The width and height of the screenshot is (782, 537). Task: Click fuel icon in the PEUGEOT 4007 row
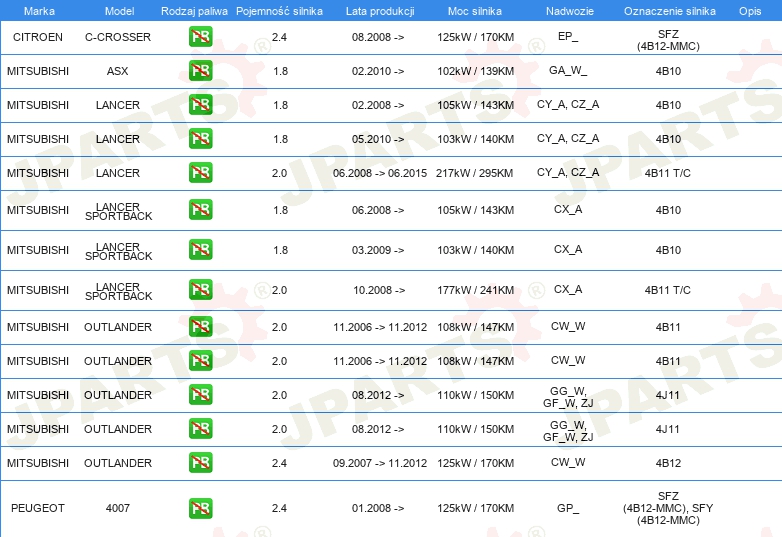tap(200, 508)
